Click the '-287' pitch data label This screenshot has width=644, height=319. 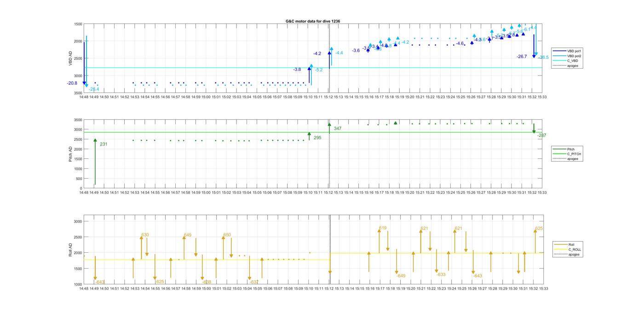541,136
